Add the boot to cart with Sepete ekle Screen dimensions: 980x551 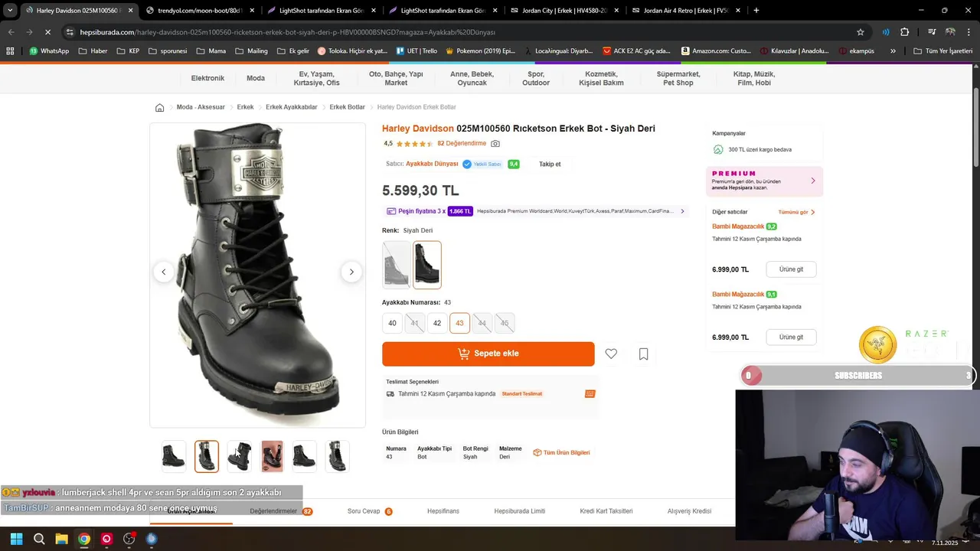coord(488,354)
